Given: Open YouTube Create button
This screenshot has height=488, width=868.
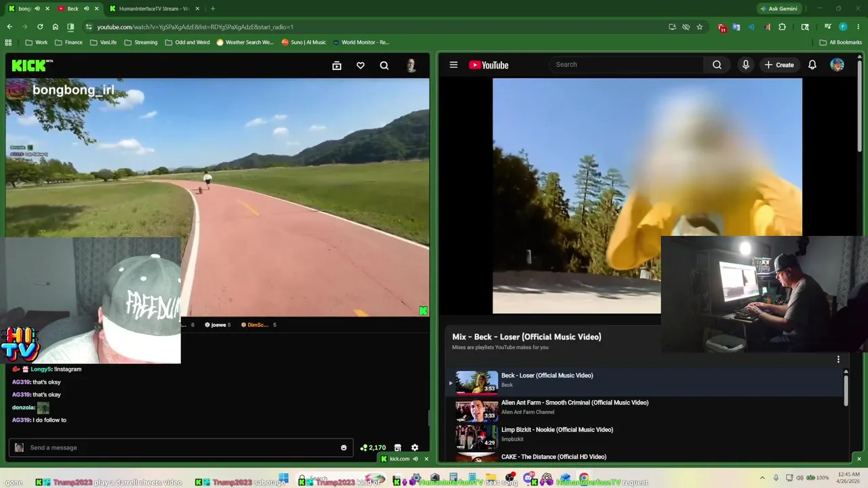Looking at the screenshot, I should click(779, 64).
